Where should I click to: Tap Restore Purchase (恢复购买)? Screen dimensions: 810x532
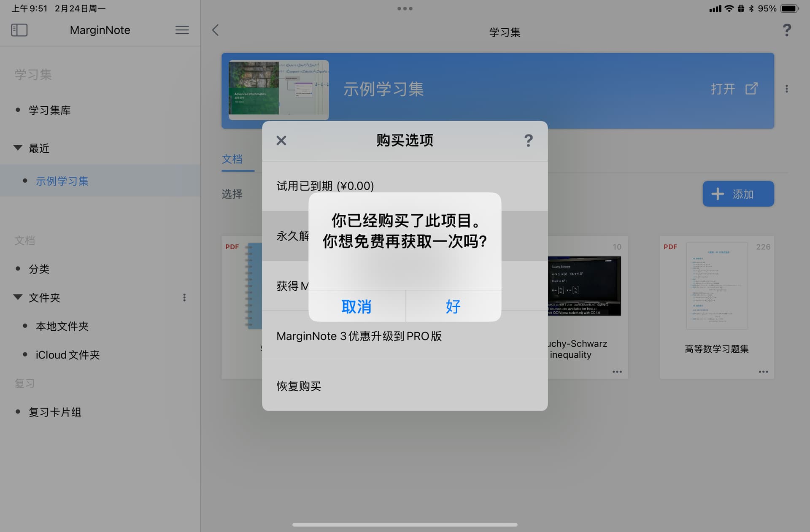405,386
